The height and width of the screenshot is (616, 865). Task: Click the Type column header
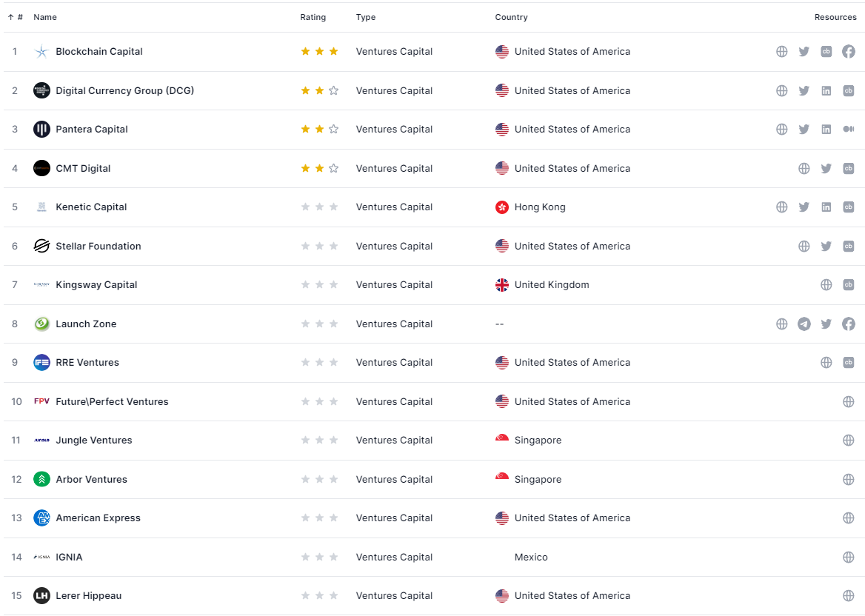point(366,17)
